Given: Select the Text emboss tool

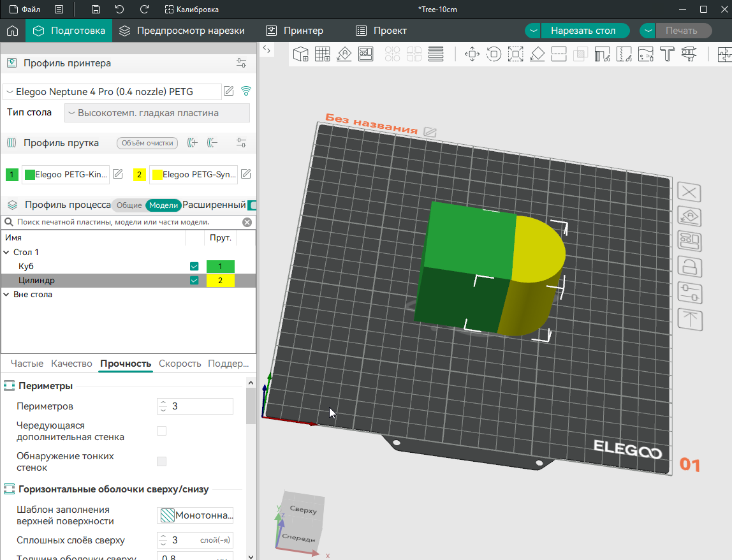Looking at the screenshot, I should tap(667, 54).
